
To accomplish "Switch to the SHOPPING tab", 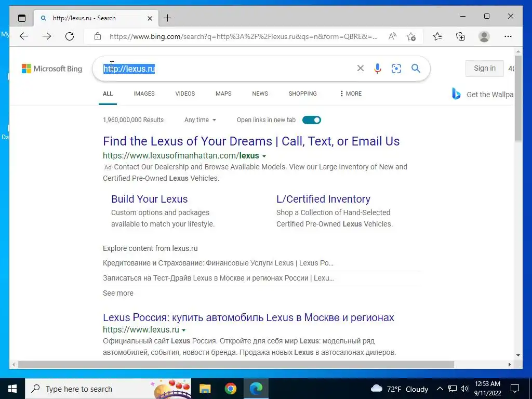I will 303,94.
